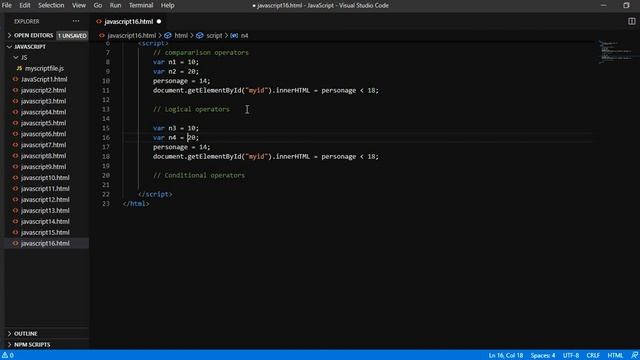640x360 pixels.
Task: Open javascript9.html file
Action: [x=43, y=167]
